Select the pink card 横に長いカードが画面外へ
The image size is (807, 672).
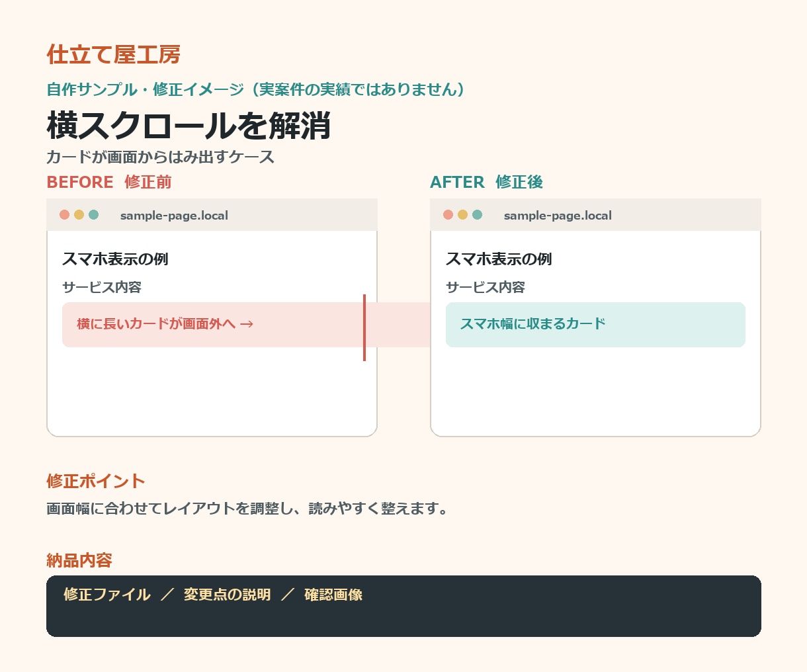246,325
